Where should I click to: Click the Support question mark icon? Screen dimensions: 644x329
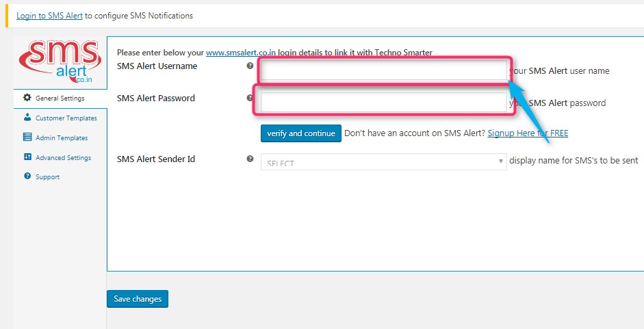27,176
